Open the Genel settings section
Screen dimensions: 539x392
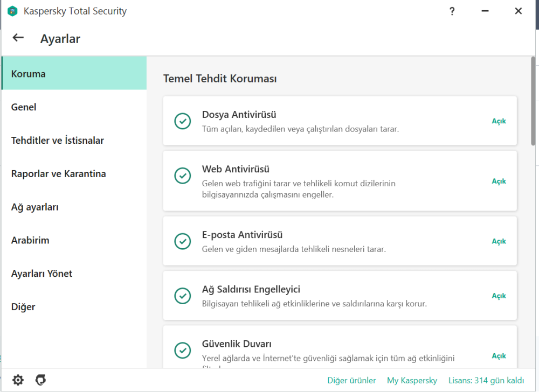(74, 107)
